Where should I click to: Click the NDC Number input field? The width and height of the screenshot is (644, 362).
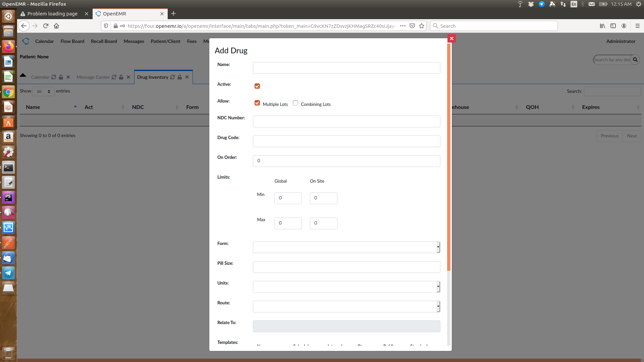pos(346,121)
